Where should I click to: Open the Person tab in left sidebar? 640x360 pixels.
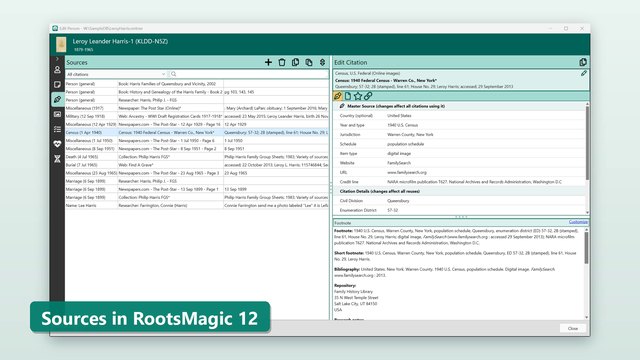pyautogui.click(x=58, y=70)
